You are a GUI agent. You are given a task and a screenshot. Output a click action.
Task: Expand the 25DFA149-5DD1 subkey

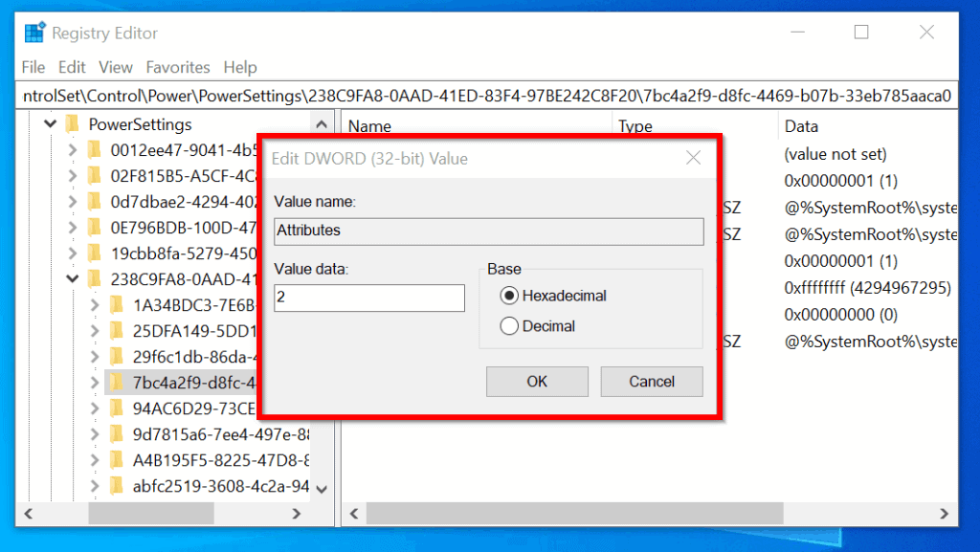95,331
